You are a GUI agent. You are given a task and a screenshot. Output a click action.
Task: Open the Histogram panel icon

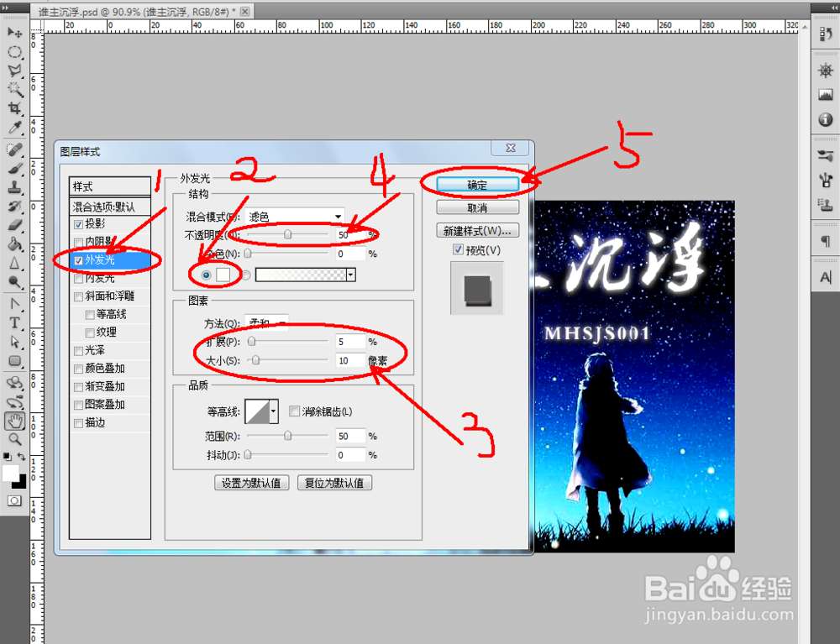tap(825, 95)
